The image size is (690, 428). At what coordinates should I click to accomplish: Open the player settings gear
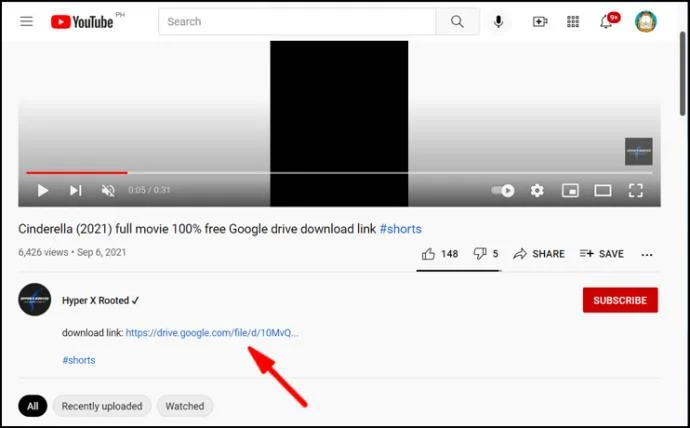coord(537,190)
